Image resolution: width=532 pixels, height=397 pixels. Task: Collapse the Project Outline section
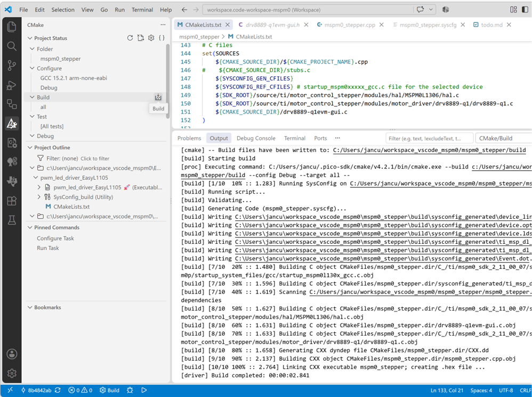pyautogui.click(x=30, y=147)
